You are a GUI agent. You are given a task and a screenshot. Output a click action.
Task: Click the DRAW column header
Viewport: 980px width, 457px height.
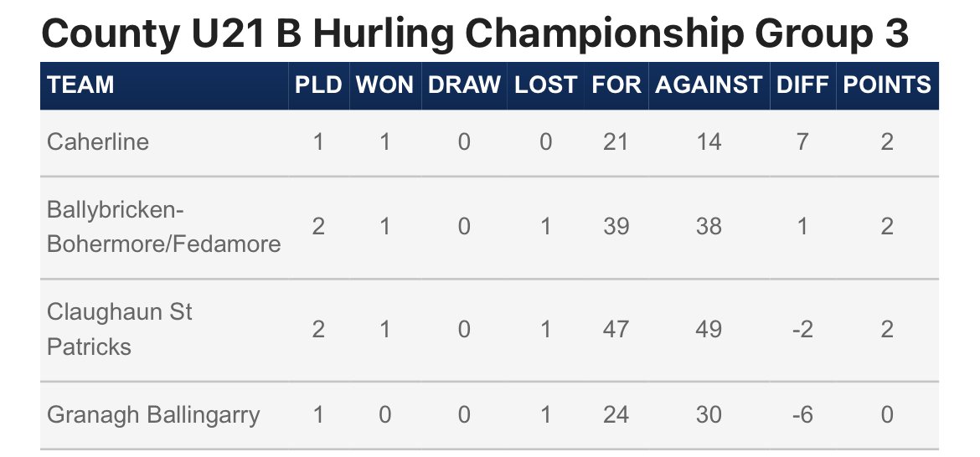(x=464, y=85)
